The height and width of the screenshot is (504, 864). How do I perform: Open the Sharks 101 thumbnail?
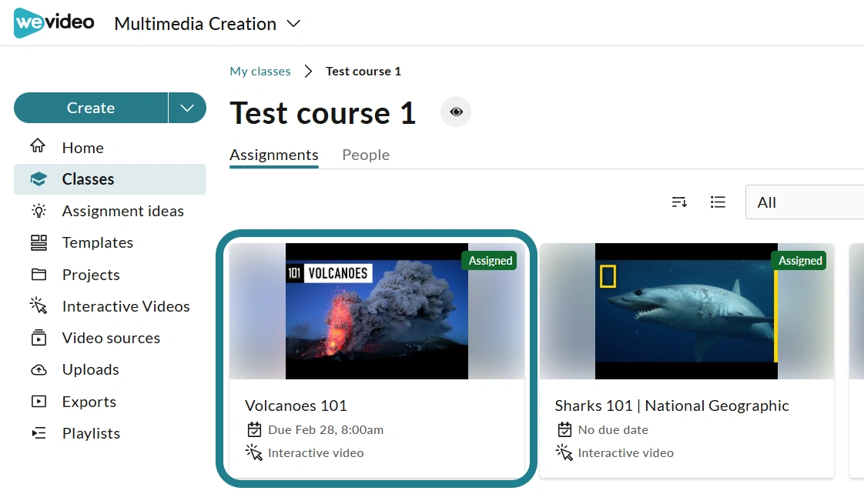687,311
